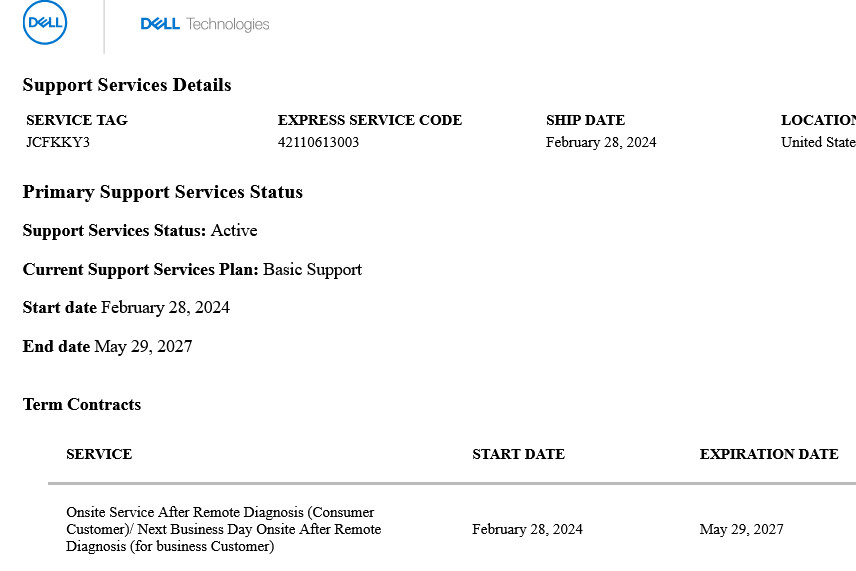Click the Dell Technologies logo
The image size is (856, 571).
pos(205,24)
